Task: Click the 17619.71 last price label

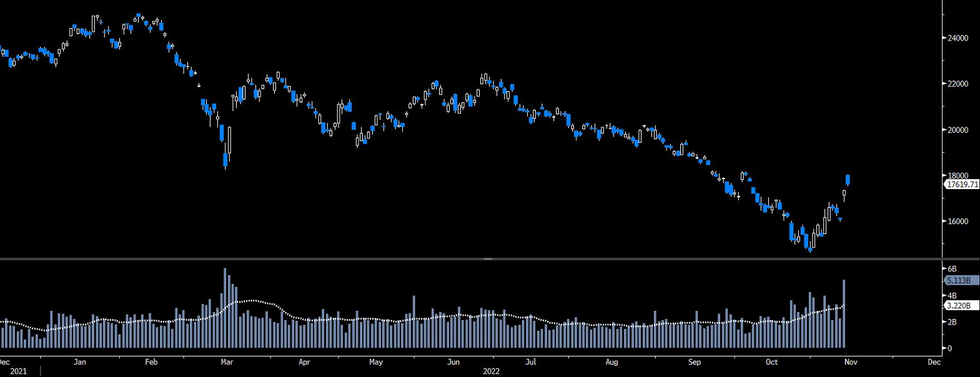Action: (962, 185)
